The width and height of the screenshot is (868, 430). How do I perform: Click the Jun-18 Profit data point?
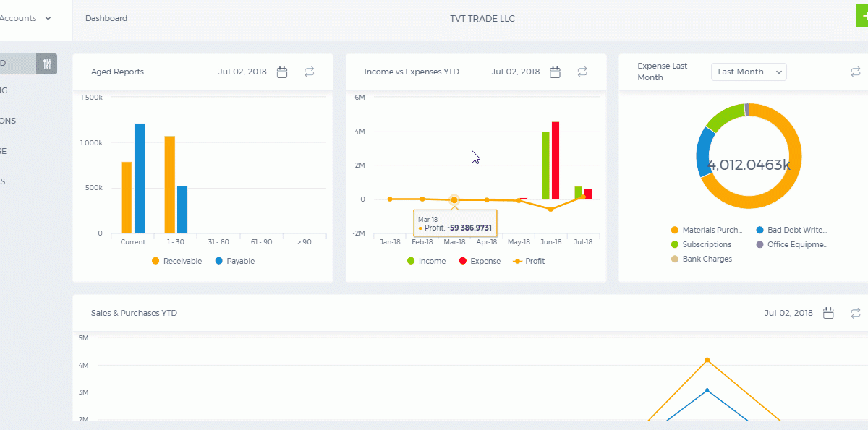point(550,209)
